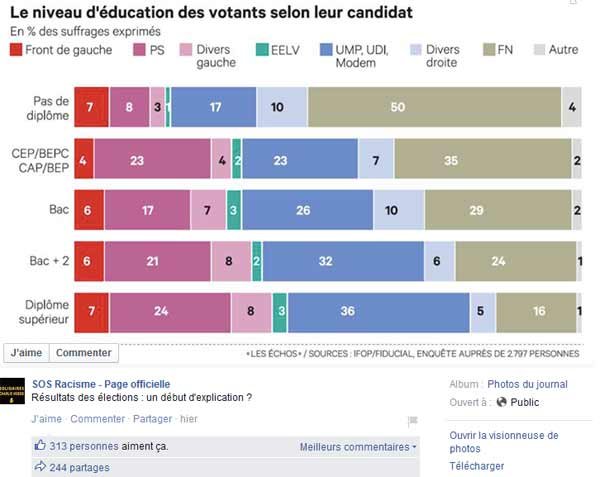Click the Télécharger link

[476, 466]
